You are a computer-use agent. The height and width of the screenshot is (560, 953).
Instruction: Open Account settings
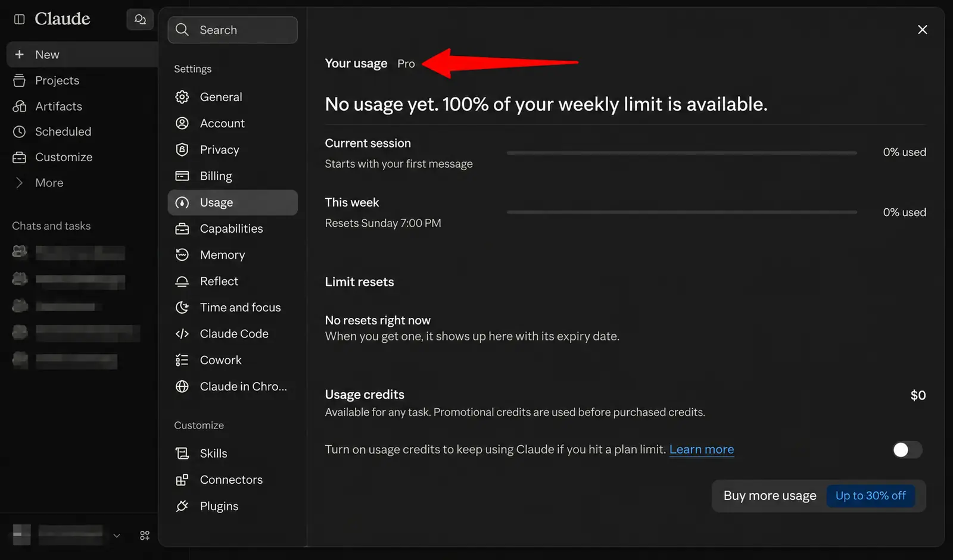[232, 123]
